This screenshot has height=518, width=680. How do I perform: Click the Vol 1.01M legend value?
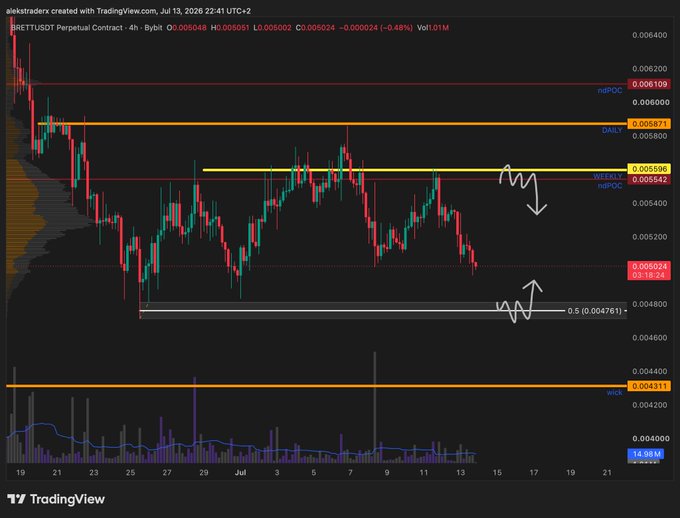point(433,28)
